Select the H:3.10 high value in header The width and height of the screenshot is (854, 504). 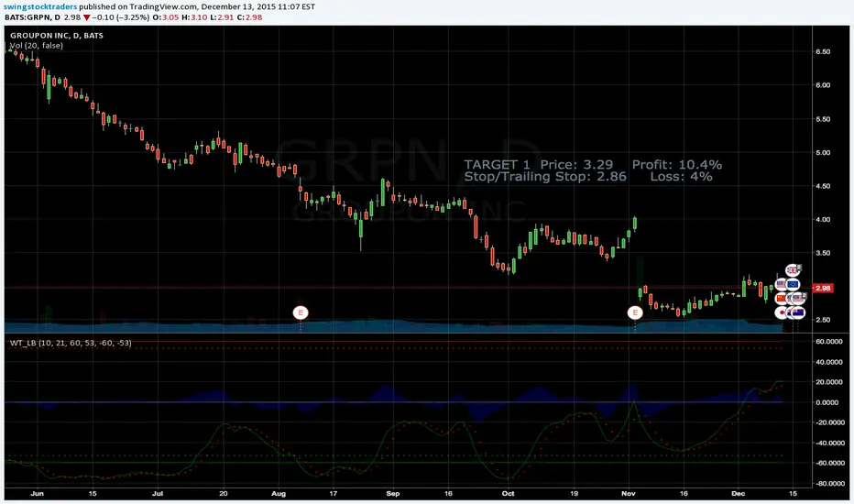pyautogui.click(x=194, y=17)
